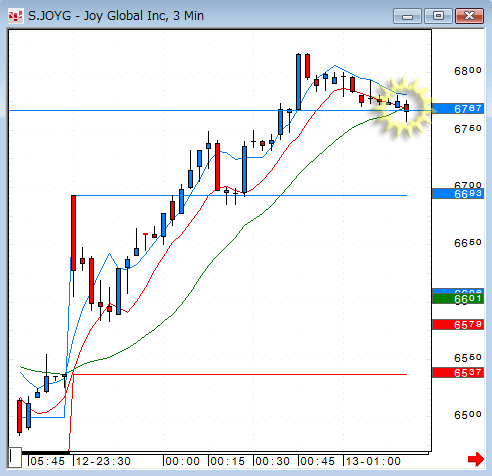Viewport: 492px width, 476px height.
Task: Click the 6693 blue price label
Action: (x=458, y=194)
